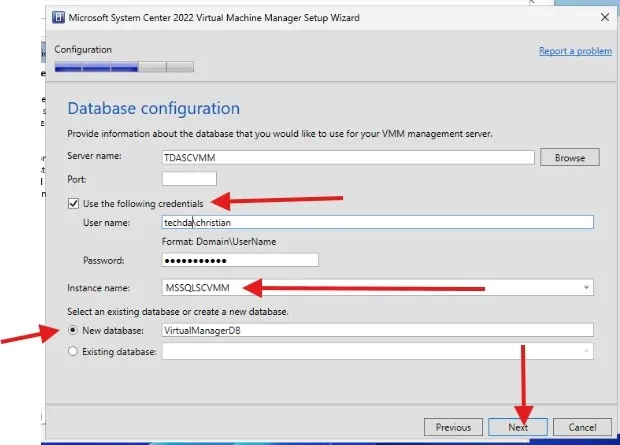620x445 pixels.
Task: Click the 'Server name:' label
Action: [95, 156]
